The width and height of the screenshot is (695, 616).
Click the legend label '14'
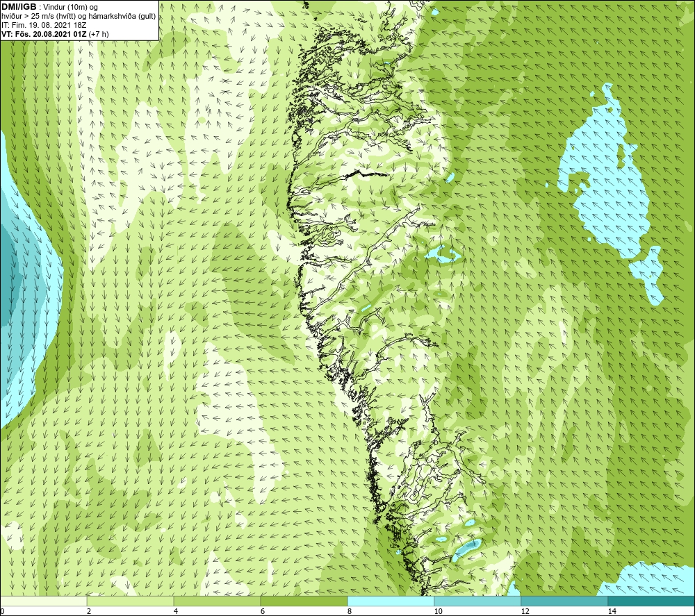612,611
